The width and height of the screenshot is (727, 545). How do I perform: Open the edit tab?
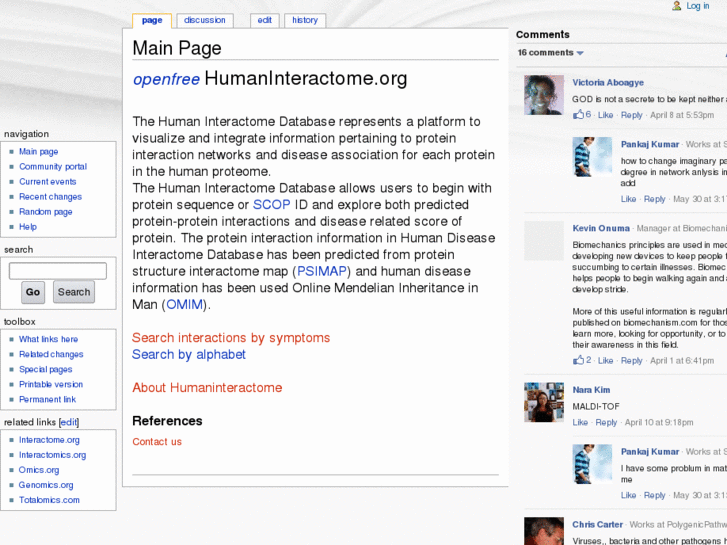(264, 20)
